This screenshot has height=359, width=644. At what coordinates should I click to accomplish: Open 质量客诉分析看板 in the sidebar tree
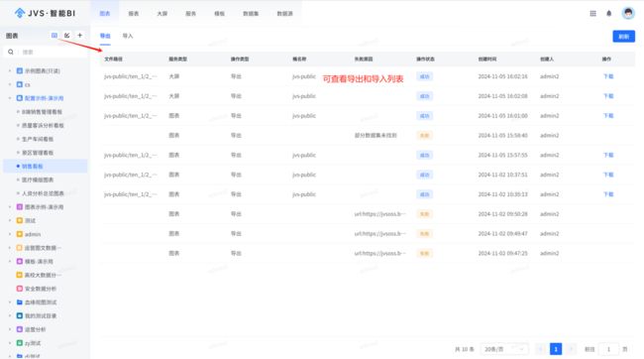pyautogui.click(x=43, y=125)
